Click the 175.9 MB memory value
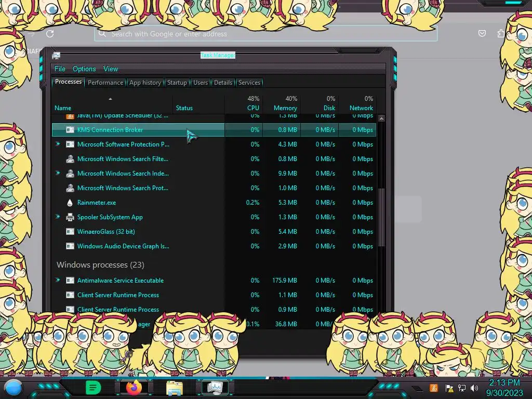The image size is (532, 399). 284,281
